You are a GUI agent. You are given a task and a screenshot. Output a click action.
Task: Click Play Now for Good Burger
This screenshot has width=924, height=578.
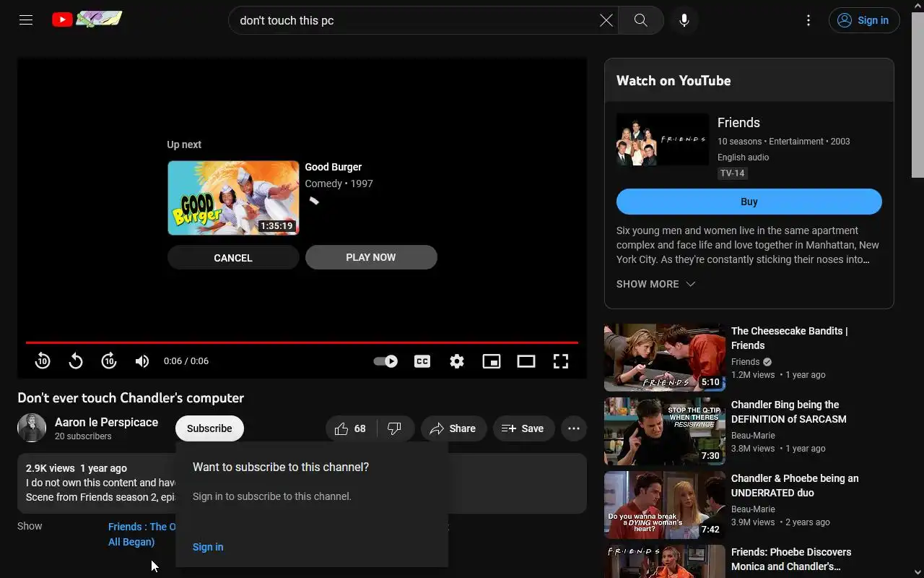(x=371, y=257)
